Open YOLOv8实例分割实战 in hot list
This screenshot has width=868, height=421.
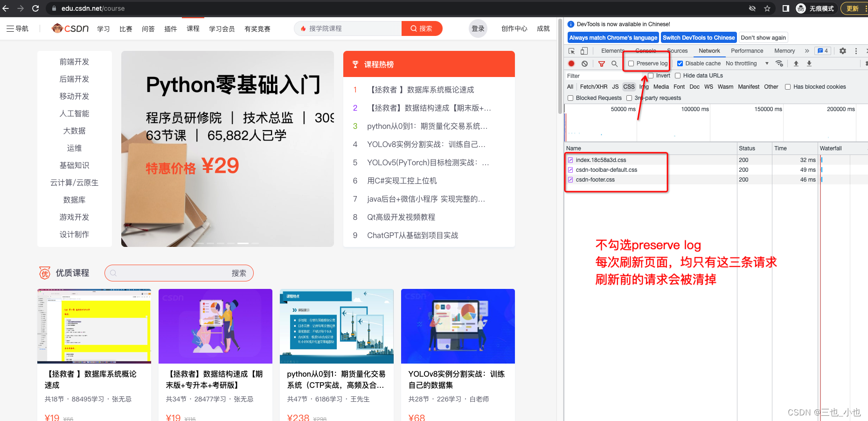tap(426, 144)
